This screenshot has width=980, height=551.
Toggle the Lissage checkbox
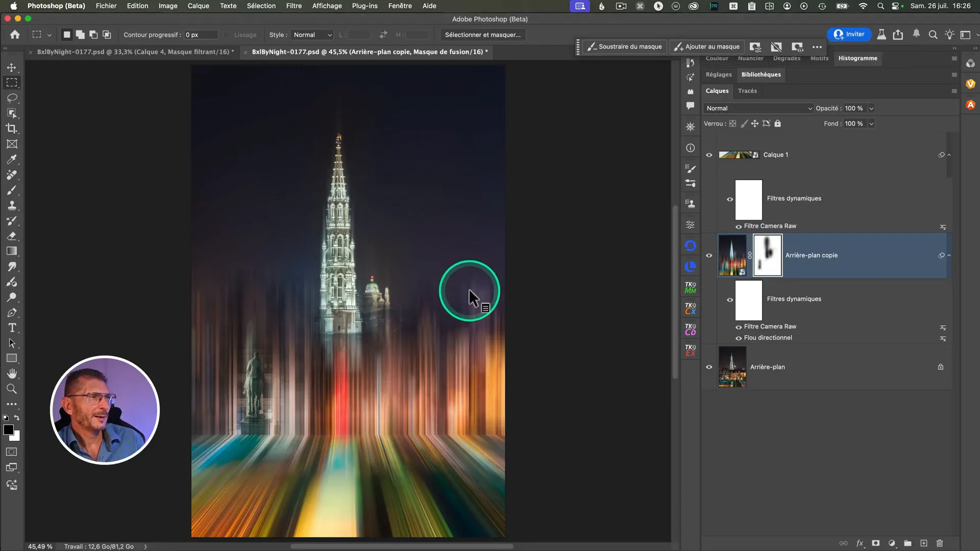(227, 35)
